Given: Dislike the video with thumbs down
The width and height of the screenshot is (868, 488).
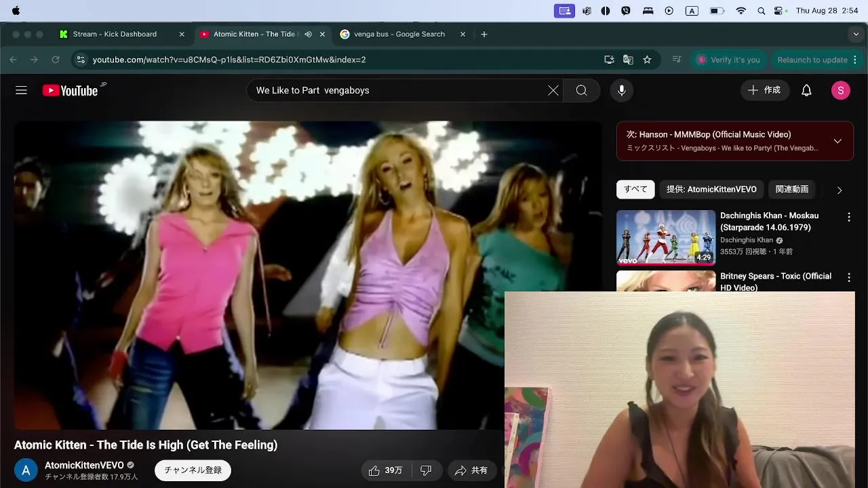Looking at the screenshot, I should click(x=426, y=470).
